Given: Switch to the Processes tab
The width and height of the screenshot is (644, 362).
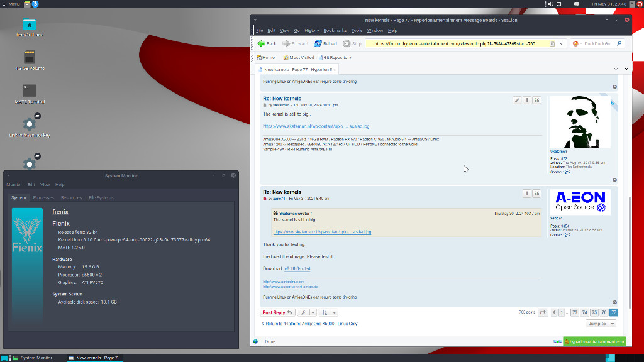Looking at the screenshot, I should tap(43, 198).
